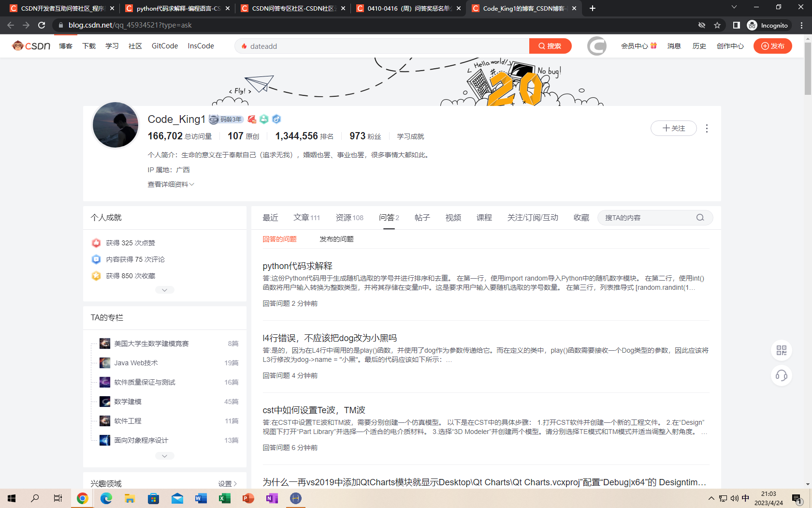The height and width of the screenshot is (508, 812).
Task: Open Chrome's three-dot menu
Action: tap(802, 25)
